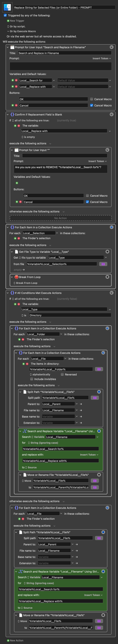Toggle "Triggered by any of the following" checkbox
Screen dimensions: 118x644
point(5,15)
